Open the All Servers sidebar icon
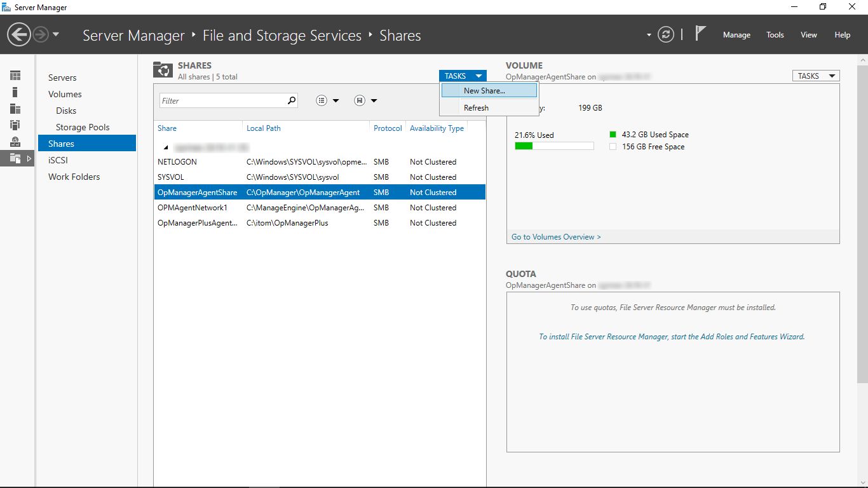Image resolution: width=868 pixels, height=488 pixels. [15, 109]
